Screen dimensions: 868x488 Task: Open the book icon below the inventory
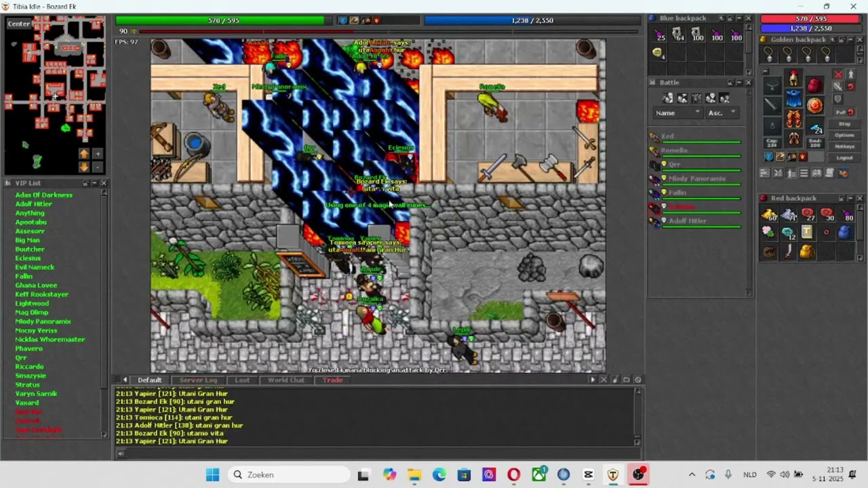(816, 173)
